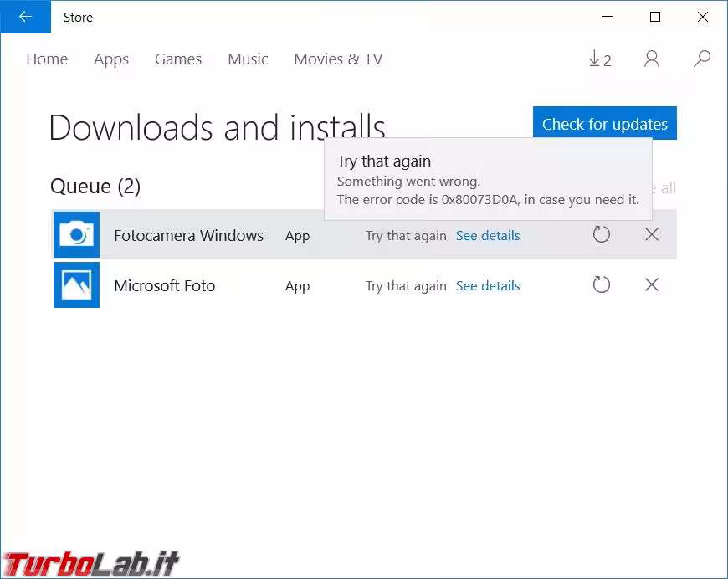Viewport: 728px width, 579px height.
Task: Click the Fotocamera Windows camera icon
Action: [x=76, y=235]
